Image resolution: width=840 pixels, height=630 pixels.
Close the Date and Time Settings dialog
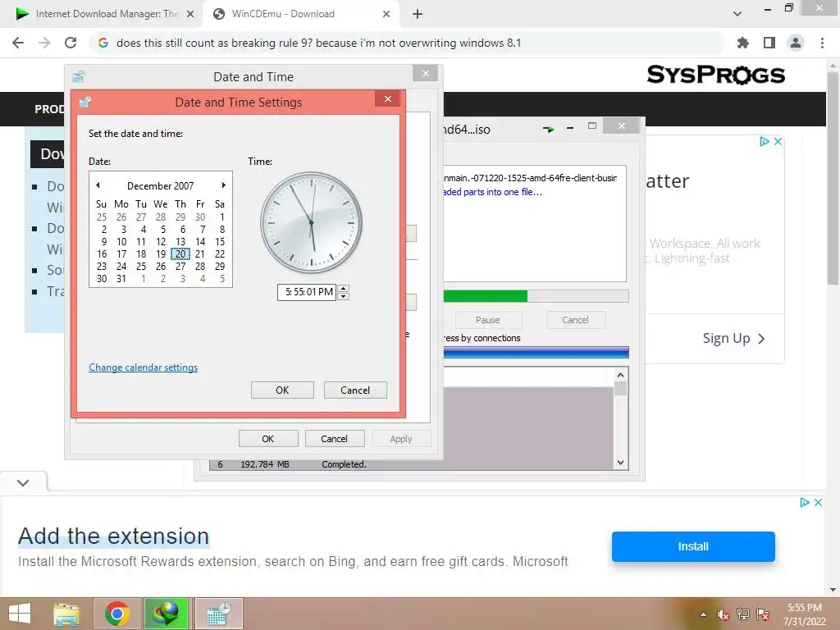pyautogui.click(x=388, y=99)
